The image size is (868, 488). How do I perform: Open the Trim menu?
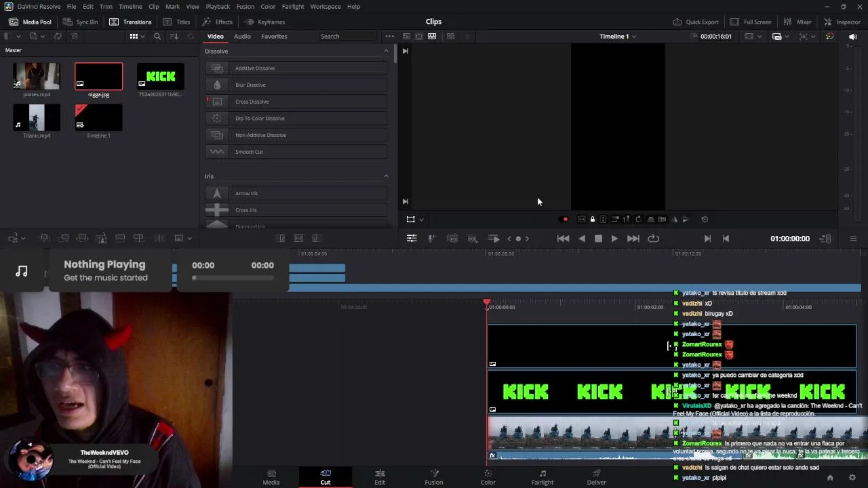pyautogui.click(x=106, y=6)
